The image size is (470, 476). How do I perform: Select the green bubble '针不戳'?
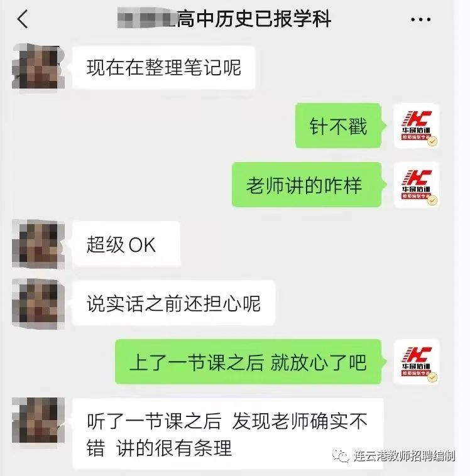(339, 126)
